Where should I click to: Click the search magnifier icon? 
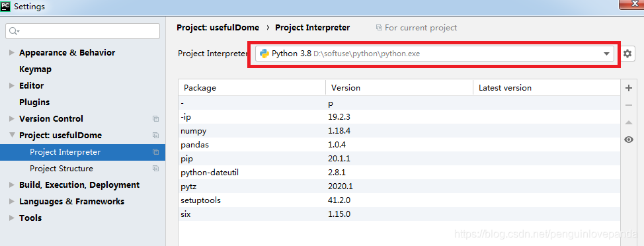pos(14,31)
